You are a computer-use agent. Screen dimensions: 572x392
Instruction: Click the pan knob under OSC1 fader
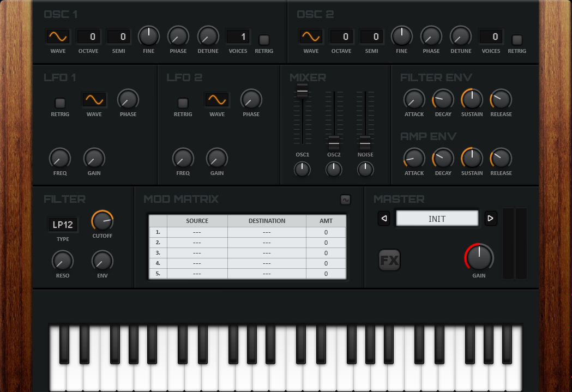click(x=302, y=170)
